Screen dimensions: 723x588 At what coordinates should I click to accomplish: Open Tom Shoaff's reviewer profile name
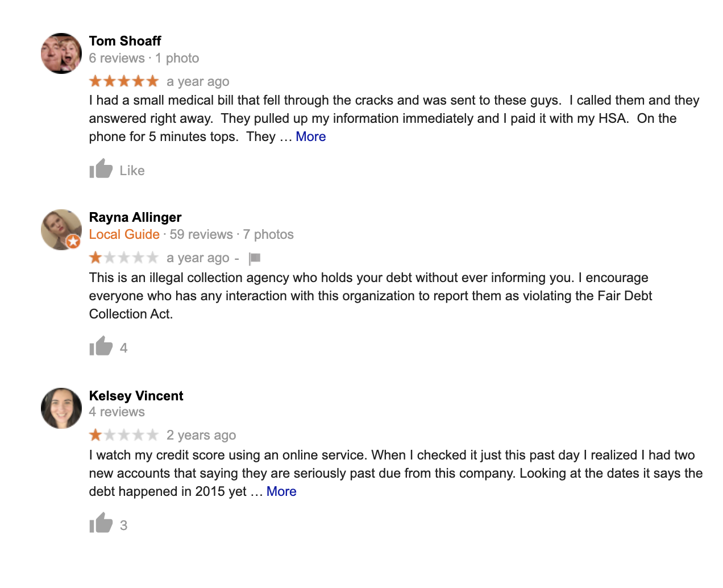[x=125, y=41]
